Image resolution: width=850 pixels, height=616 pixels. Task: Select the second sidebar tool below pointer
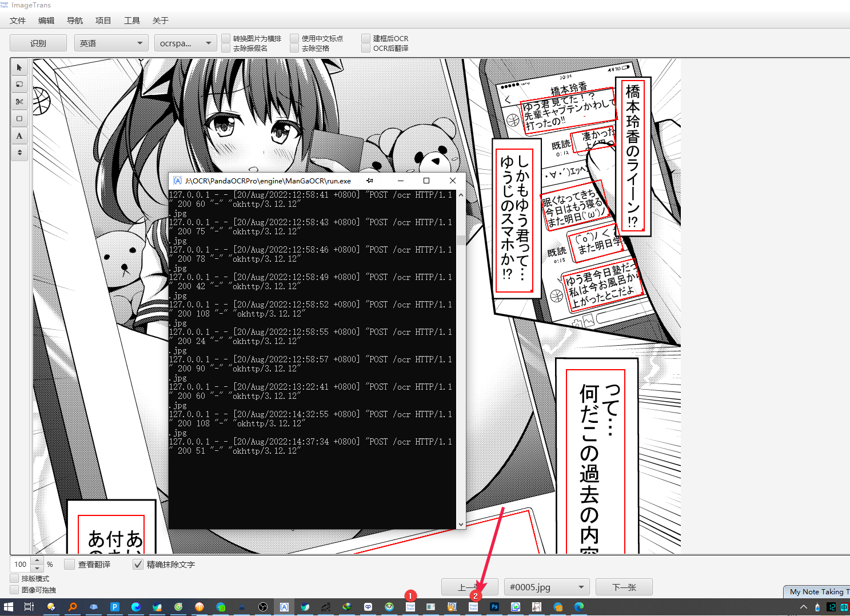[x=19, y=85]
